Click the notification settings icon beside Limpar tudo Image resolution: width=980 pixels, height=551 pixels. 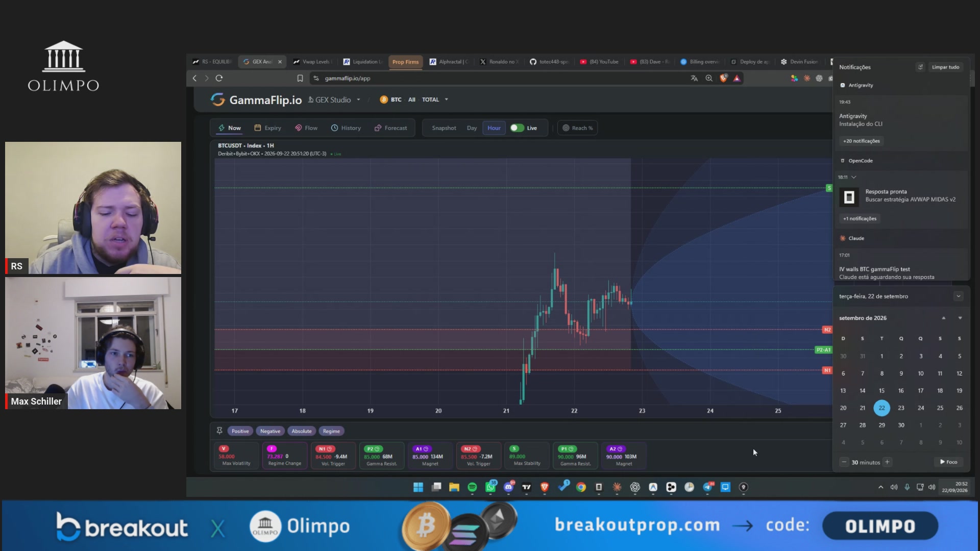coord(920,67)
